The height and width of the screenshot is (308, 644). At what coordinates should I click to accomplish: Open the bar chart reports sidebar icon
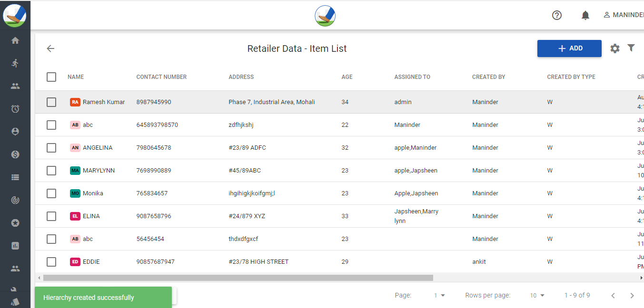pyautogui.click(x=15, y=246)
